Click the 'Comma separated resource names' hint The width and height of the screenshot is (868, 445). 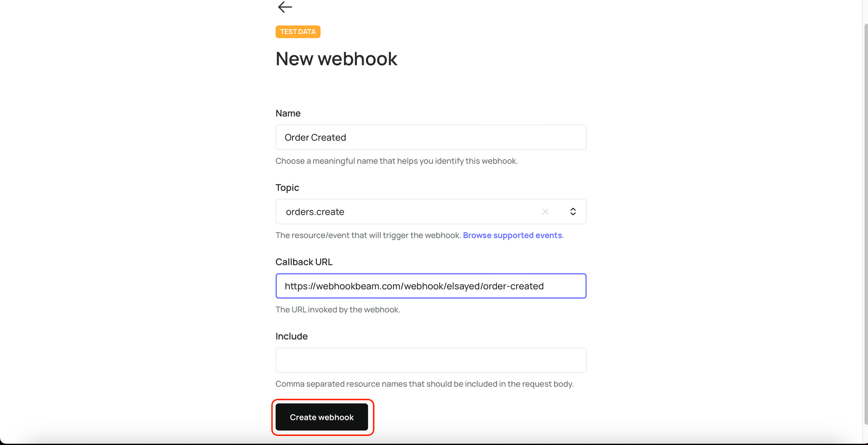pyautogui.click(x=424, y=384)
